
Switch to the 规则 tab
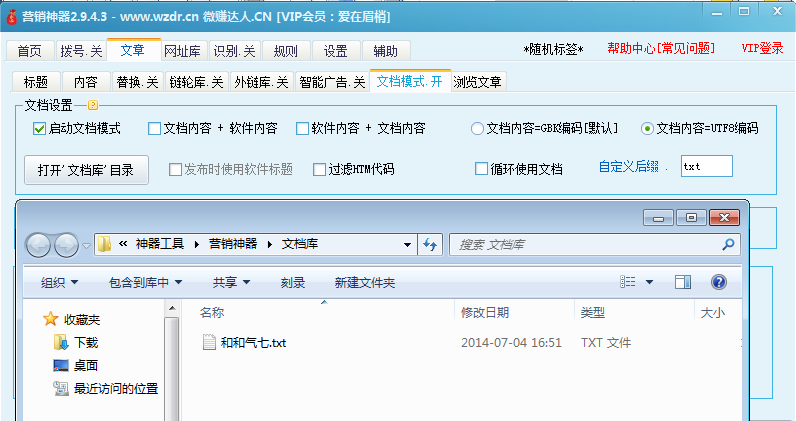coord(285,51)
